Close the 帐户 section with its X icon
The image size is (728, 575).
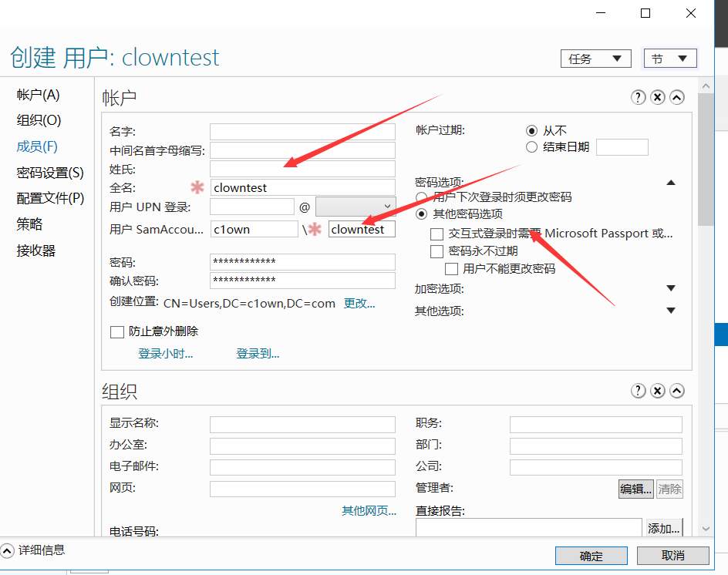[x=657, y=97]
